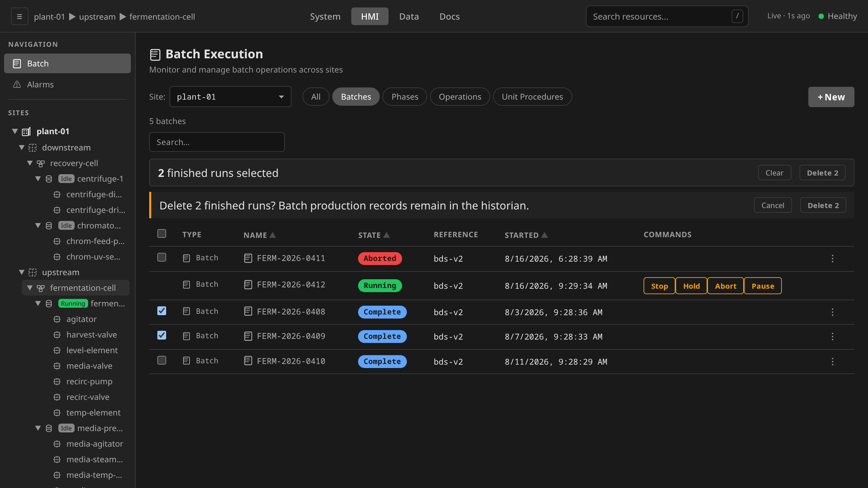Click the + New button
The image size is (868, 488).
(x=831, y=97)
